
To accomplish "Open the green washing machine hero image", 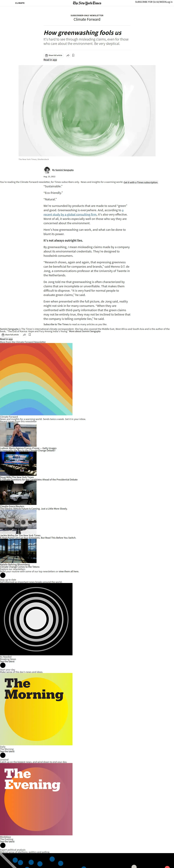I will pos(87,111).
